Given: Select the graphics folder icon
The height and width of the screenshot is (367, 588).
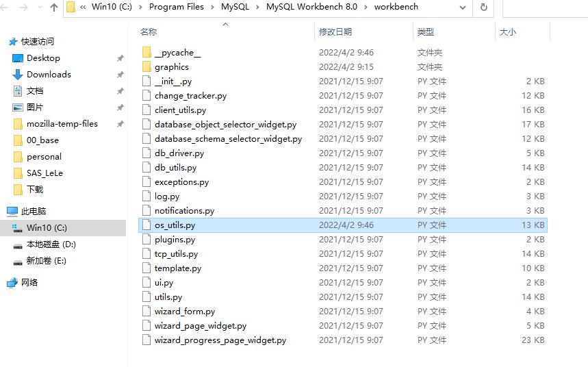Looking at the screenshot, I should coord(146,67).
